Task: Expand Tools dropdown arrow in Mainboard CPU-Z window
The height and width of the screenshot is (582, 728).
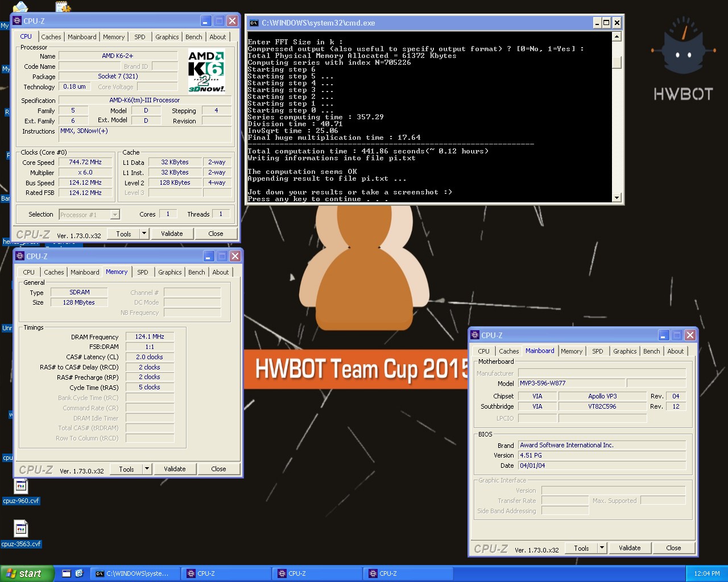Action: [x=602, y=548]
